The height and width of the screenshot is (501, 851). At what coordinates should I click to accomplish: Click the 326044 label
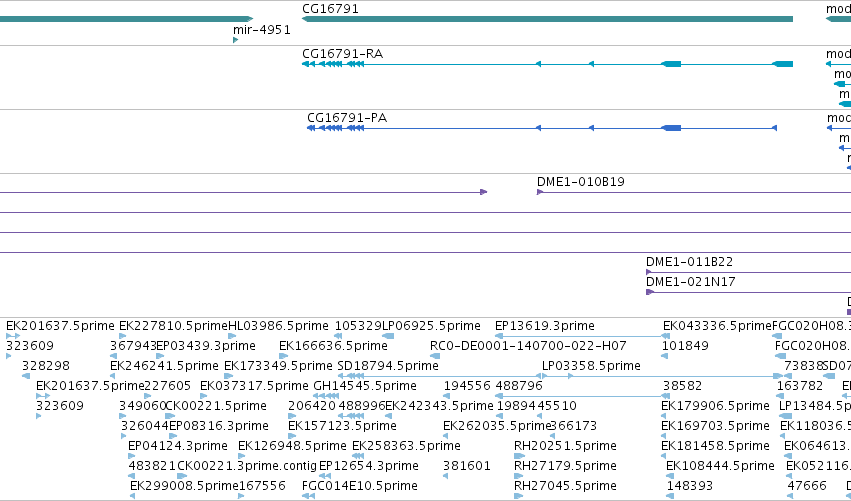(x=145, y=426)
